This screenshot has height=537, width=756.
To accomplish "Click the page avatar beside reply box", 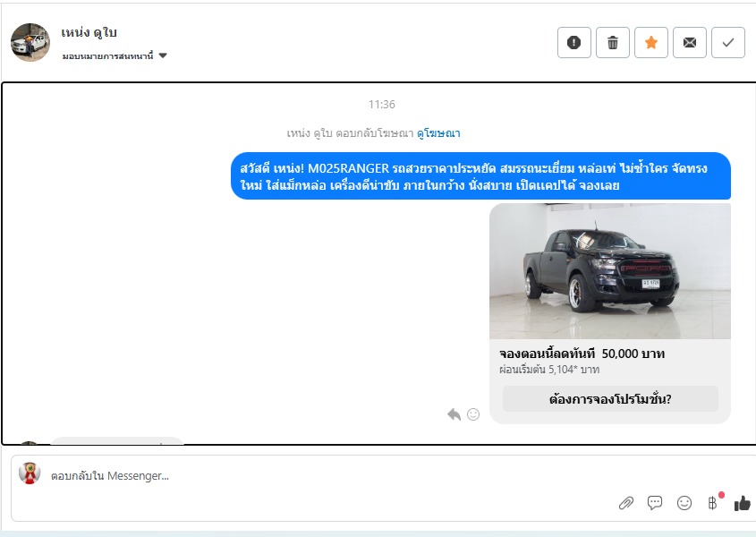I will point(30,473).
